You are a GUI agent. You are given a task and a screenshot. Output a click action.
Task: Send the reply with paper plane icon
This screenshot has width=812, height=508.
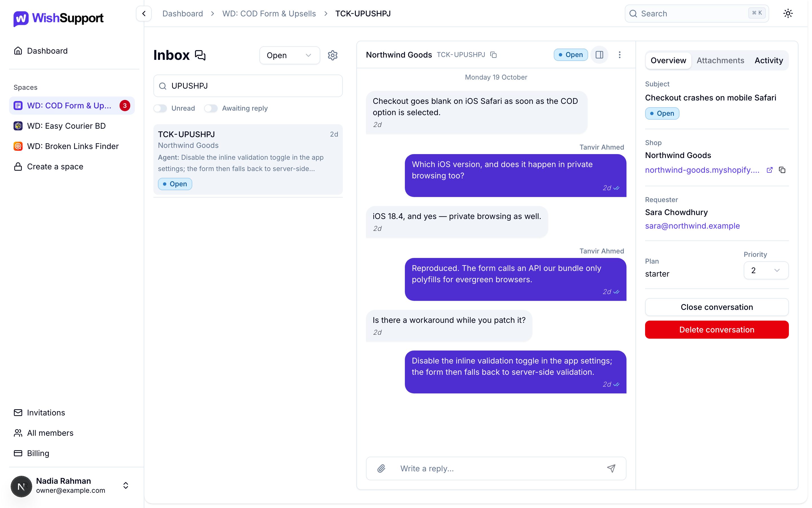611,468
